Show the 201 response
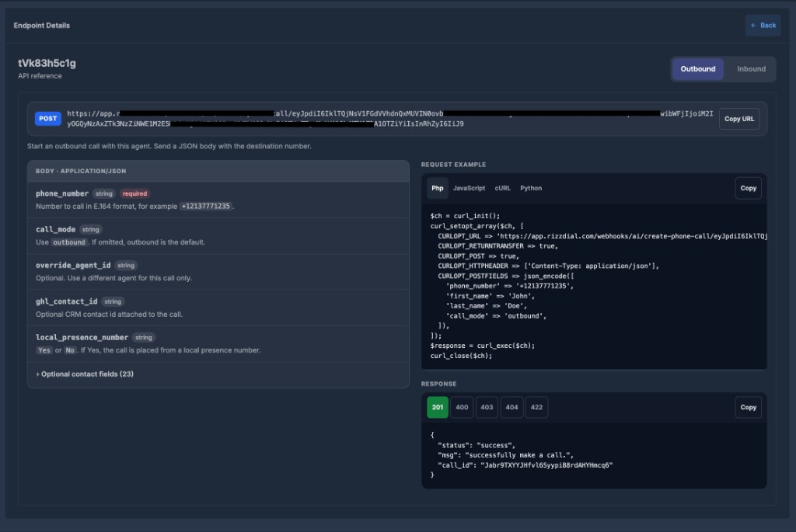Viewport: 796px width, 532px height. [x=437, y=407]
